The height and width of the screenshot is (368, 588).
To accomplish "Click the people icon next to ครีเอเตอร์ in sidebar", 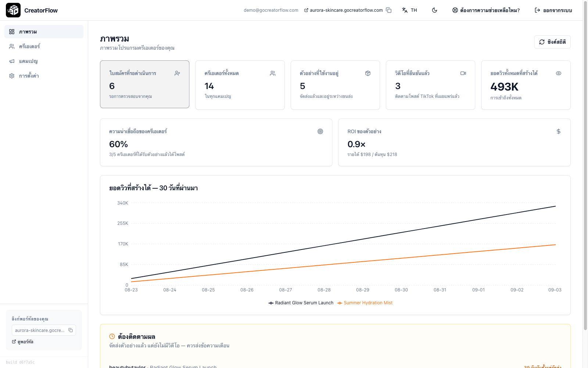I will [12, 46].
